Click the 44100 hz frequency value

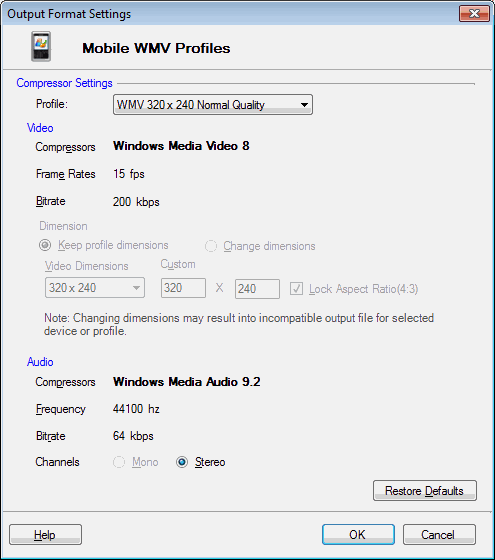point(136,409)
